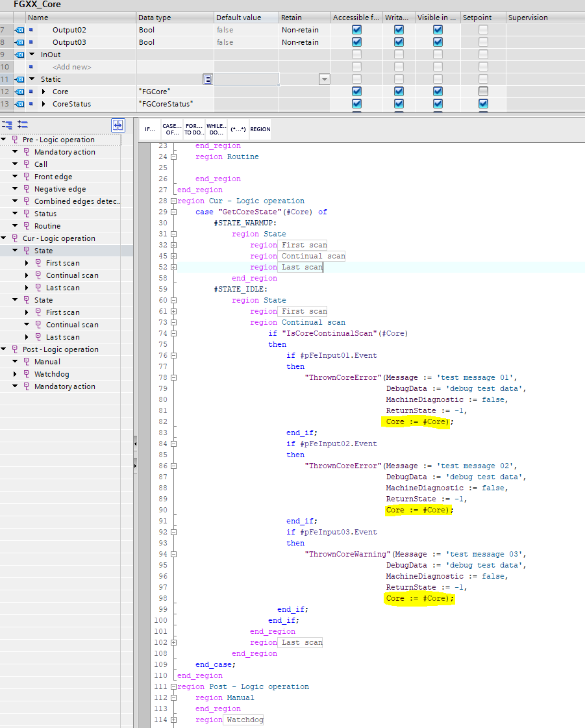Expand the Watchdog region in tree
The width and height of the screenshot is (585, 728).
[x=16, y=374]
